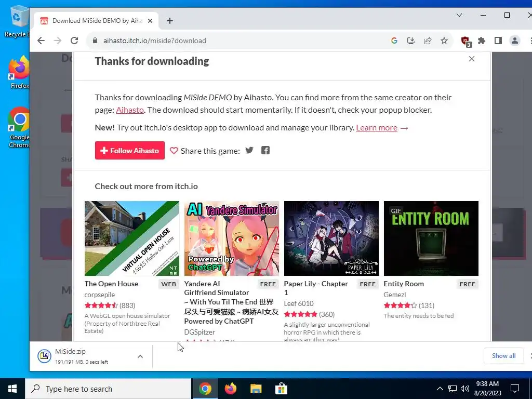
Task: Click The Open House star rating (883)
Action: (x=110, y=305)
